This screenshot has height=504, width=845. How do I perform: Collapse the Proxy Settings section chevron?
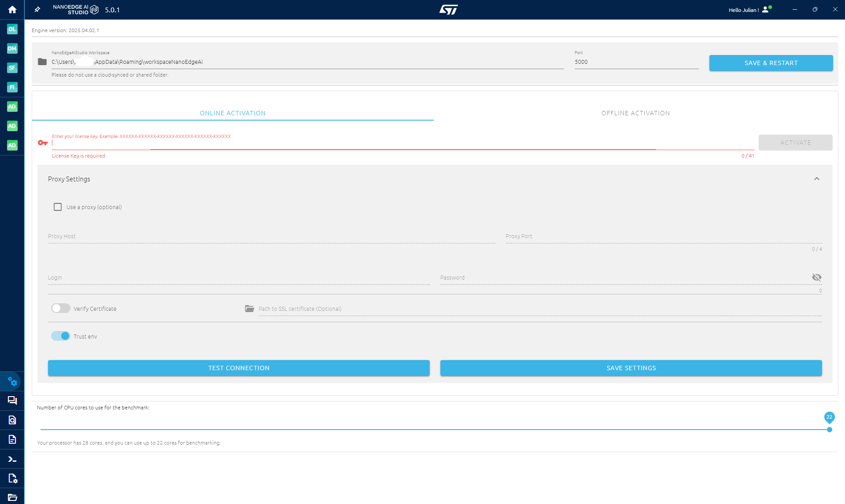[x=817, y=179]
